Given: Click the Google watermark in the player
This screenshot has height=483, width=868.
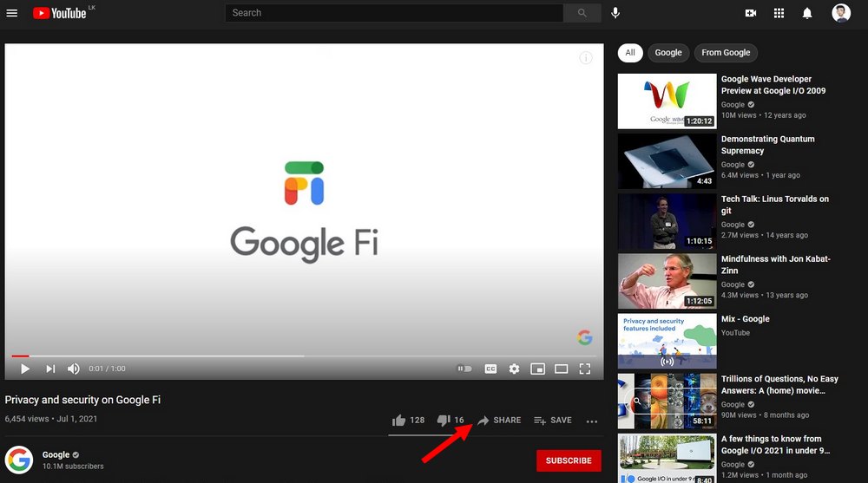Looking at the screenshot, I should pos(584,337).
